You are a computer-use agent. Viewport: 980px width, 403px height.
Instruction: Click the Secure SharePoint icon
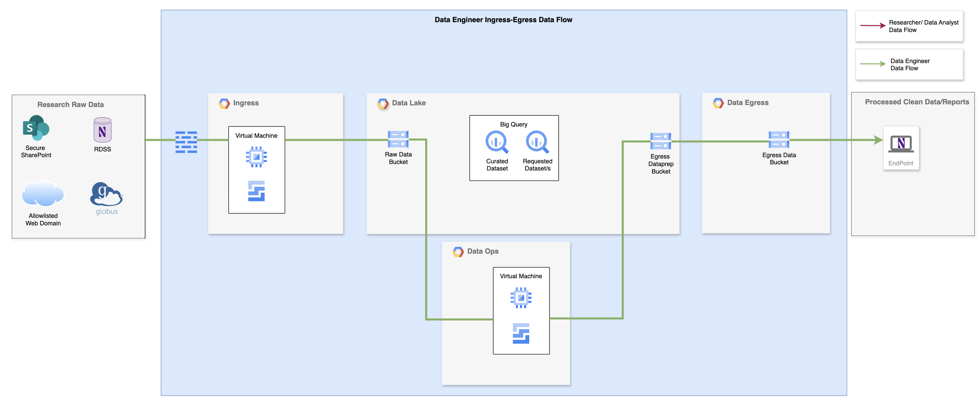tap(36, 128)
